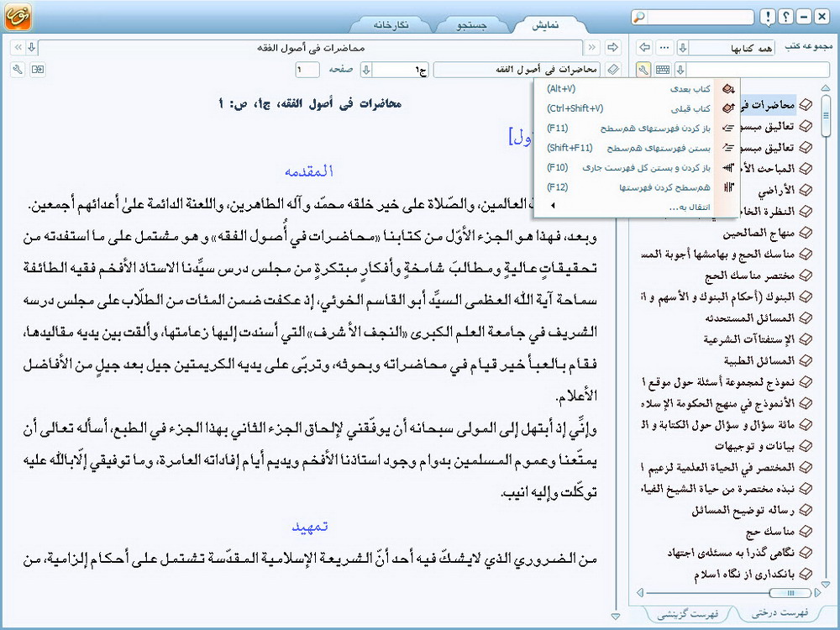
Task: Click the next book icon in the menu
Action: 728,88
